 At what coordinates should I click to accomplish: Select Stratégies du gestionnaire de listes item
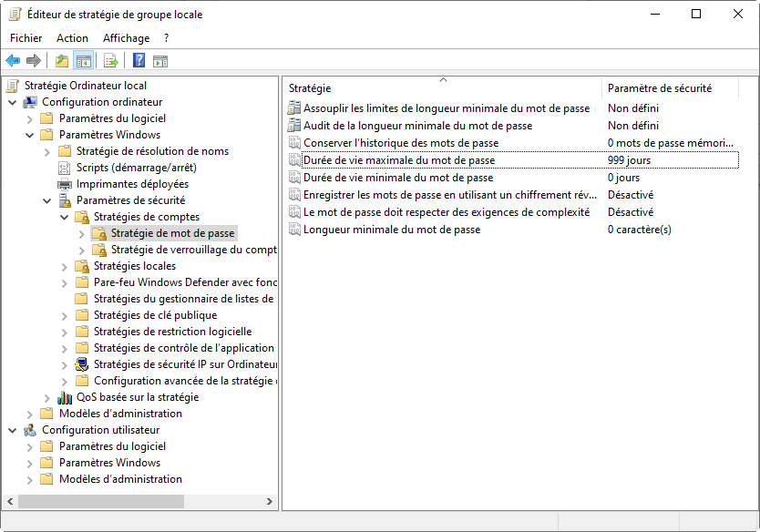pos(184,299)
